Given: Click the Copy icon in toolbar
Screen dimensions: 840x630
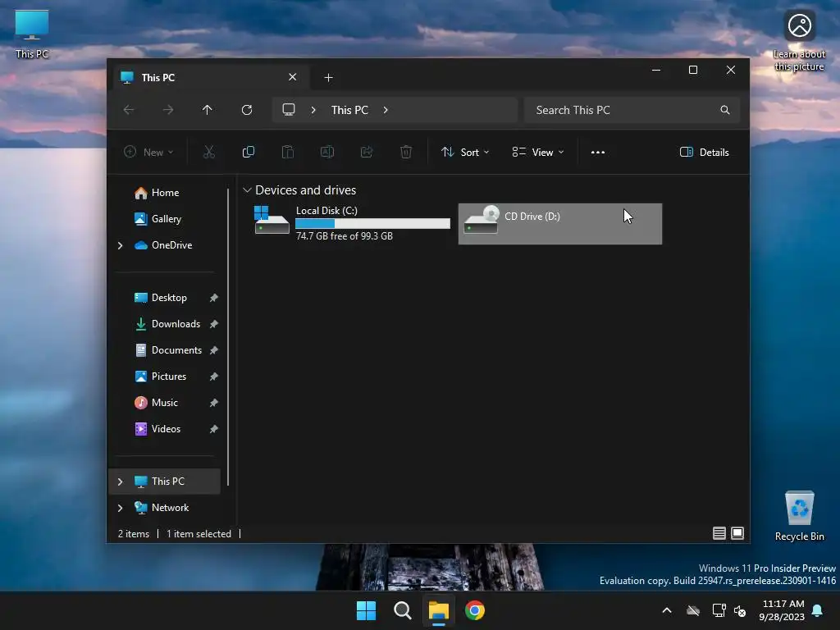Looking at the screenshot, I should click(x=248, y=152).
